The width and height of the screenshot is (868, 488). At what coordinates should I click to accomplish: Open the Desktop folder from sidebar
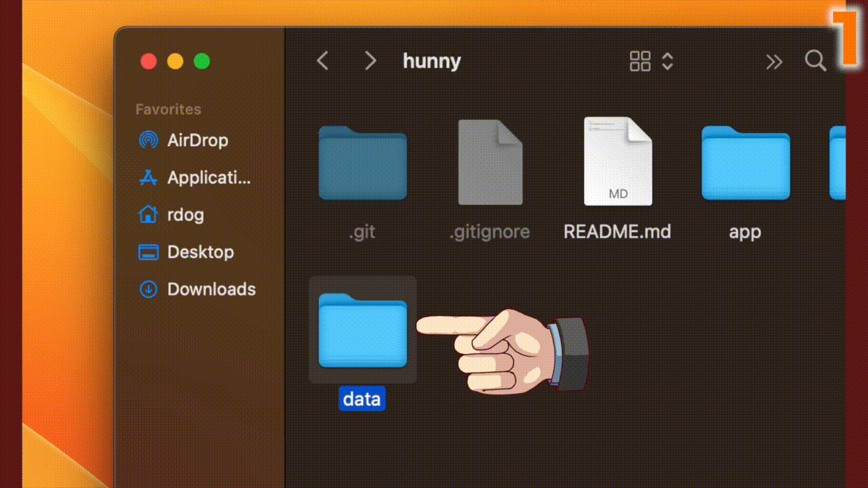tap(201, 252)
